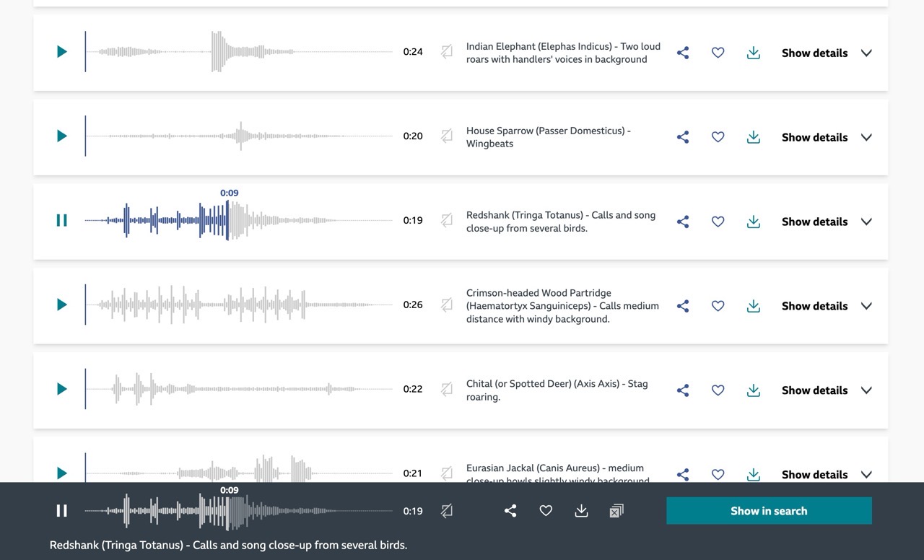
Task: Seek within the bottom player waveform
Action: tap(238, 510)
